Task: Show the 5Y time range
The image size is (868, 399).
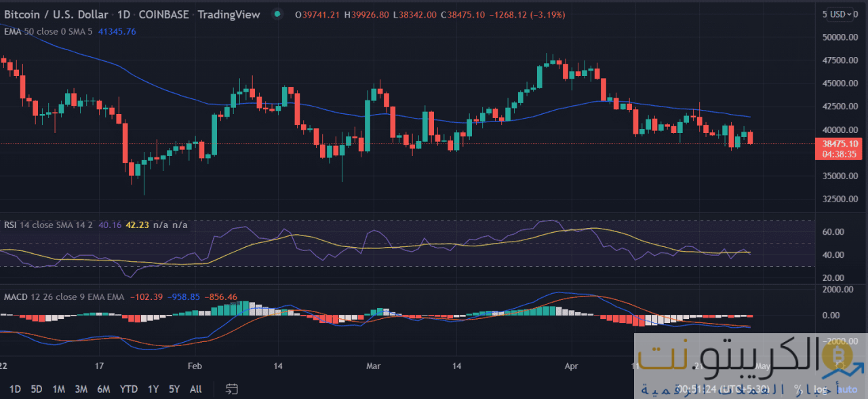Action: pyautogui.click(x=174, y=389)
